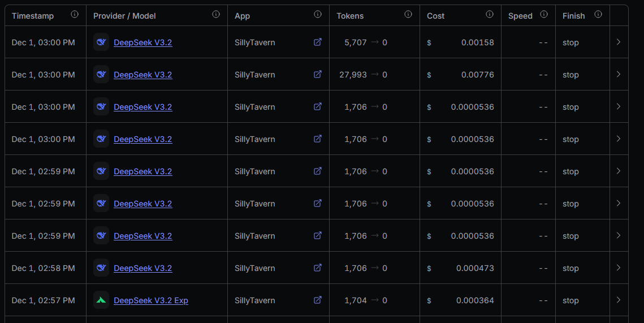The image size is (644, 323).
Task: Open DeepSeek V3.2 link in $0.00776 row
Action: (143, 75)
